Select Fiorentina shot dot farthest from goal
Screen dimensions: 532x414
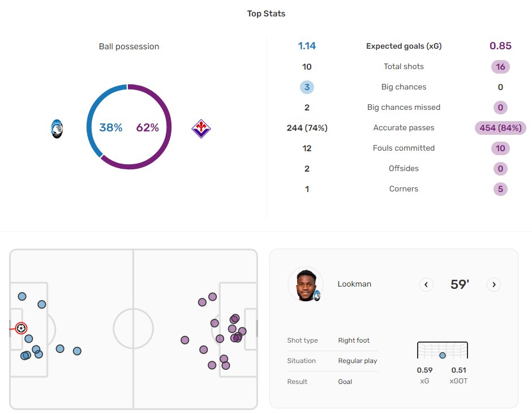tap(185, 340)
